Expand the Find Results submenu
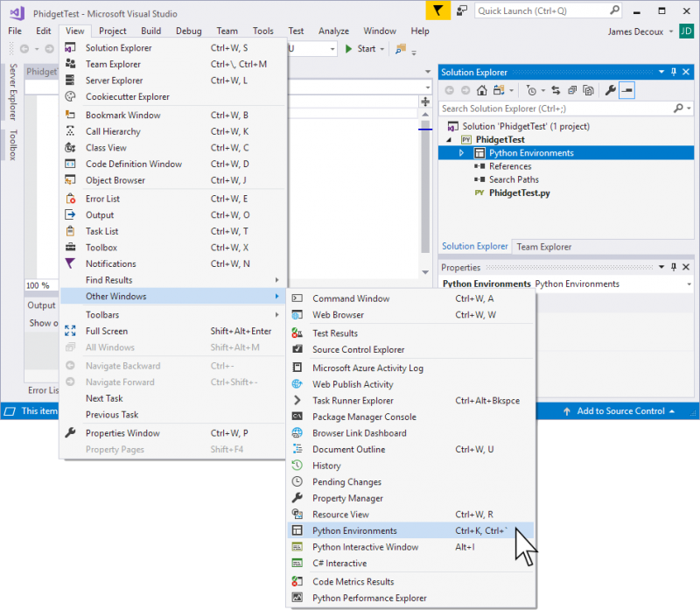 (x=276, y=280)
